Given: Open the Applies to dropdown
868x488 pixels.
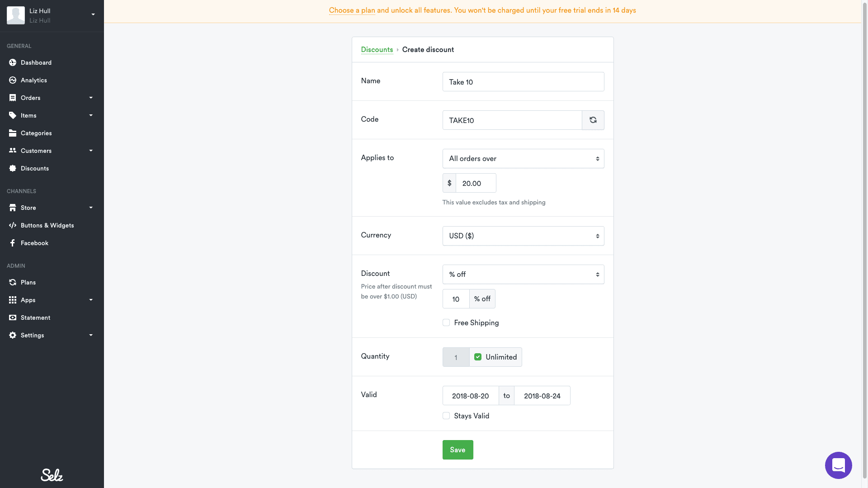Looking at the screenshot, I should tap(523, 159).
